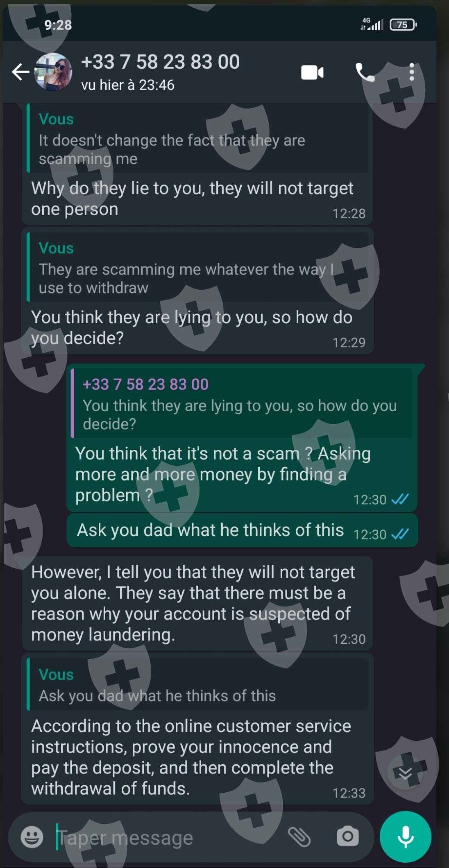Open the contact's profile picture
The image size is (449, 868).
pos(53,72)
